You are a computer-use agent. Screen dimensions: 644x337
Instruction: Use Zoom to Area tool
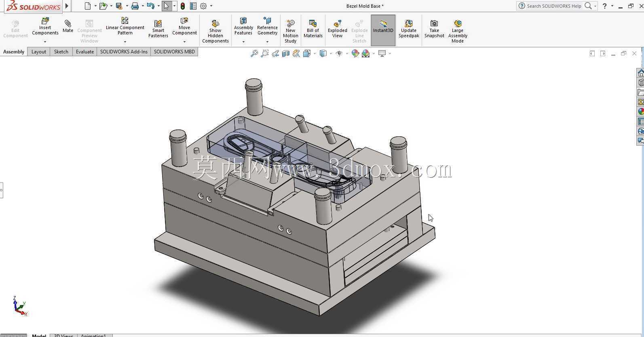(x=265, y=53)
